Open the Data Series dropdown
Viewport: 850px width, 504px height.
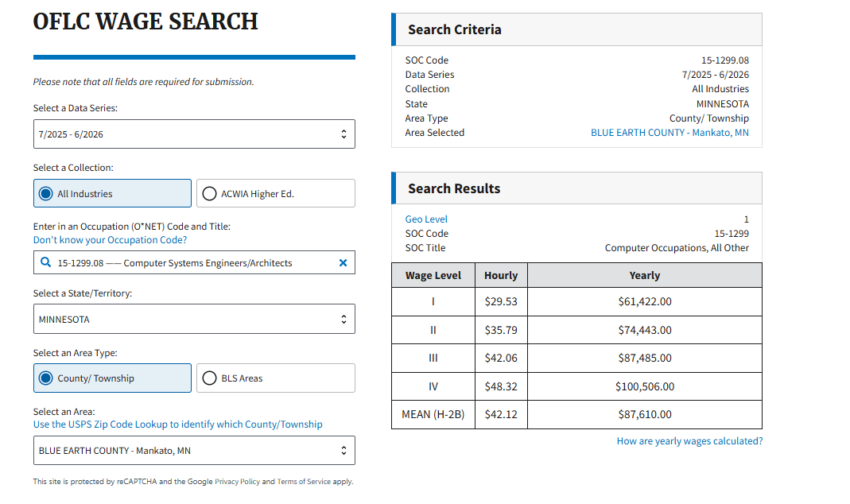(x=194, y=134)
